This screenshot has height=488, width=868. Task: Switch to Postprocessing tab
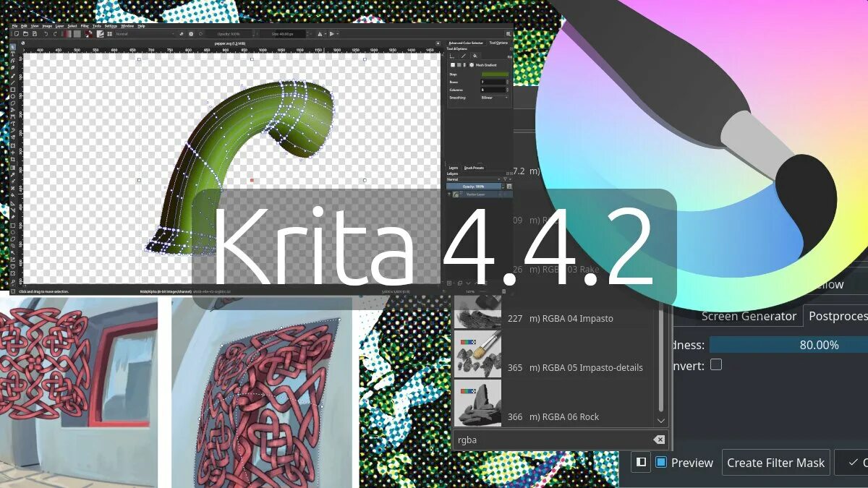(x=838, y=316)
